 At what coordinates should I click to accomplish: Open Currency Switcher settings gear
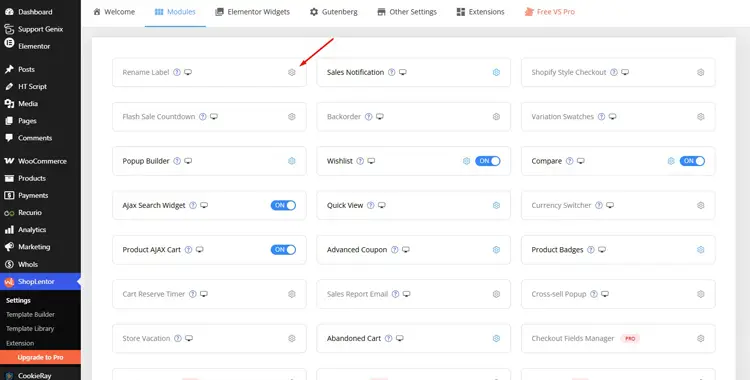701,205
